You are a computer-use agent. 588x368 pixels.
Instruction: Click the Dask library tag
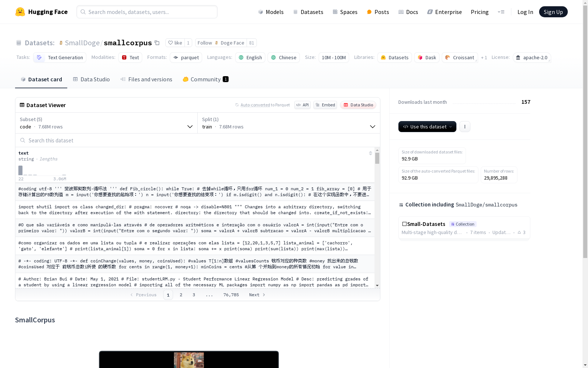427,57
